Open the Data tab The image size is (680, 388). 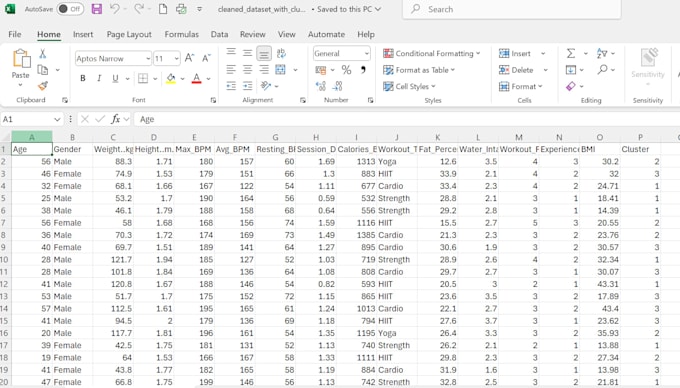click(219, 34)
